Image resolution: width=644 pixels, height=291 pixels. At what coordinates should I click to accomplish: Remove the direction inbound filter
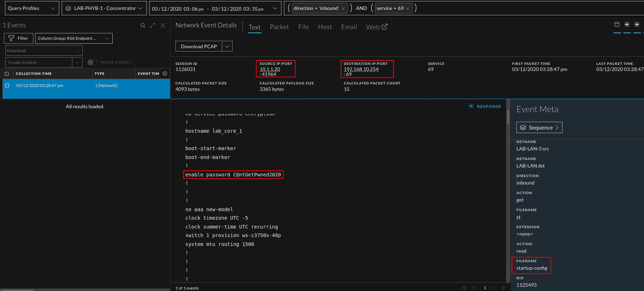pyautogui.click(x=343, y=9)
